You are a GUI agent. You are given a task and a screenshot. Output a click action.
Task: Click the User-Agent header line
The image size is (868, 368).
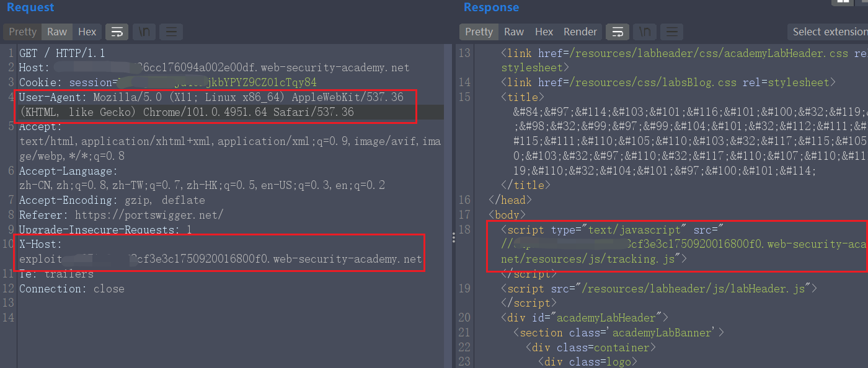[211, 97]
